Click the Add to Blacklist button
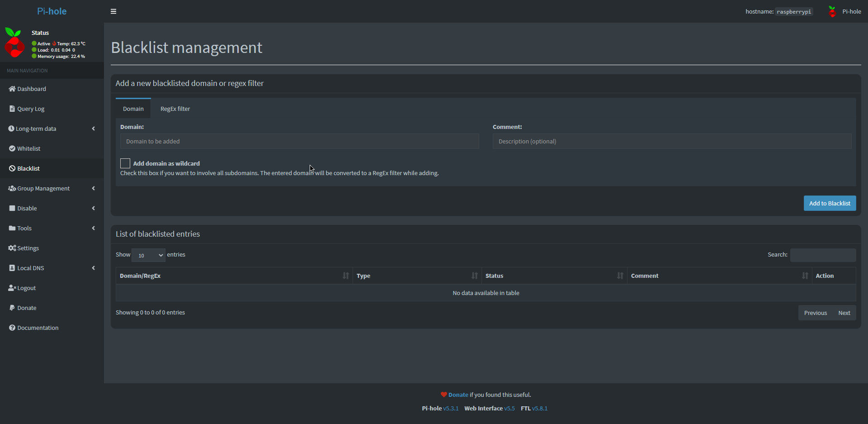Screen dimensions: 868x424 pyautogui.click(x=830, y=203)
